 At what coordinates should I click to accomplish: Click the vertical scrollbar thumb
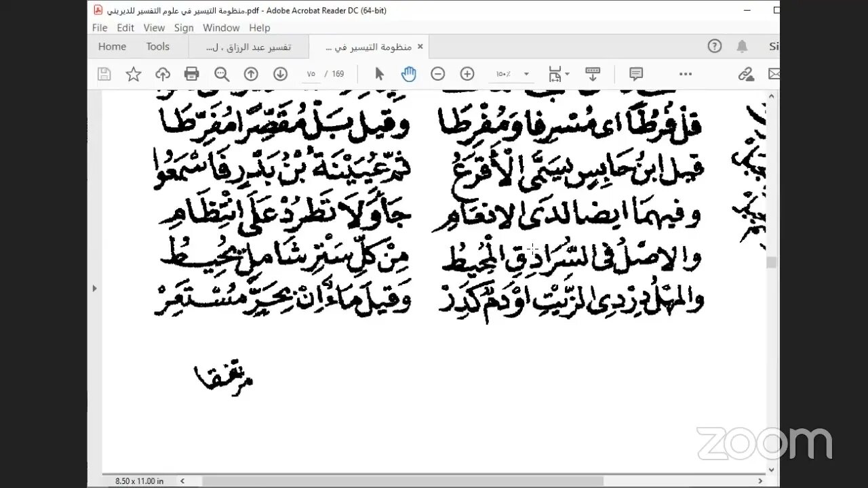coord(771,263)
